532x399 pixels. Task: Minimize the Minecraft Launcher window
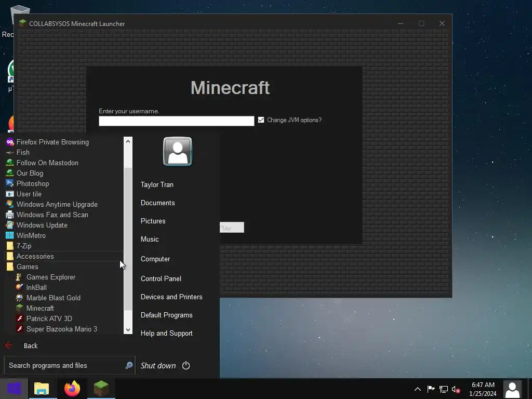(x=401, y=23)
